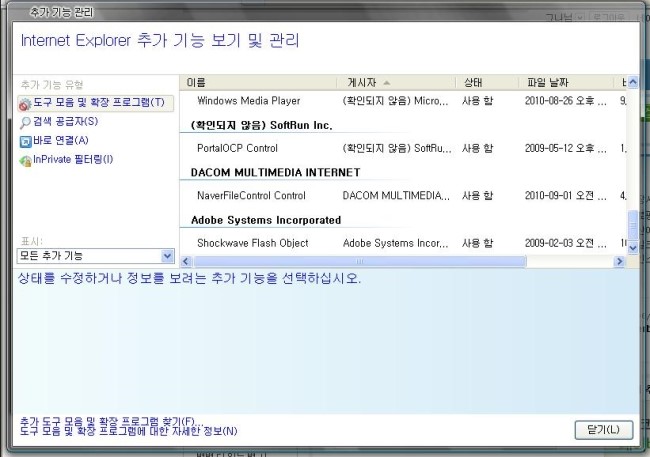Select NaverFileControl Control add-on
Screen dimensions: 650x457
click(251, 196)
